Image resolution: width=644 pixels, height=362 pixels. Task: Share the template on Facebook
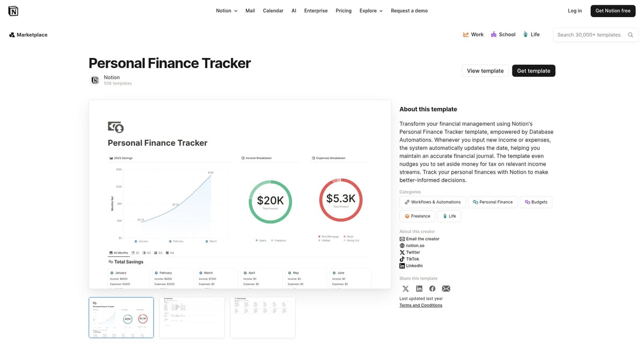point(433,288)
